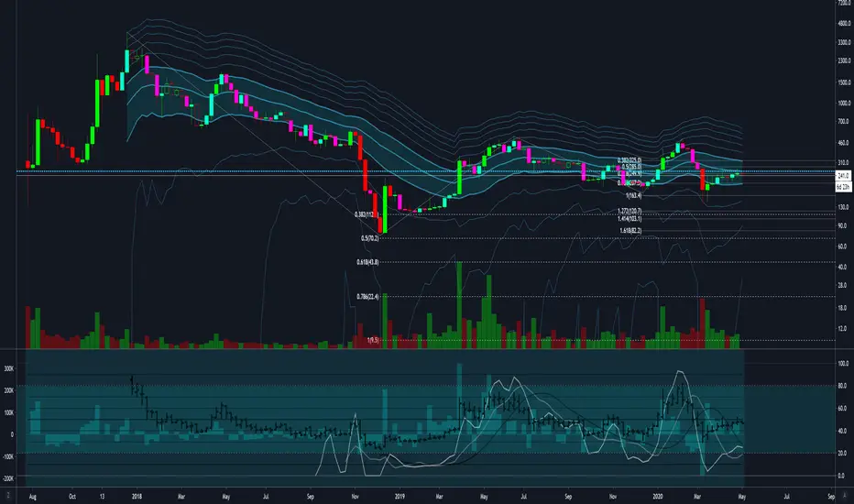Click the 12.0 price axis label
The image size is (854, 504).
[843, 329]
